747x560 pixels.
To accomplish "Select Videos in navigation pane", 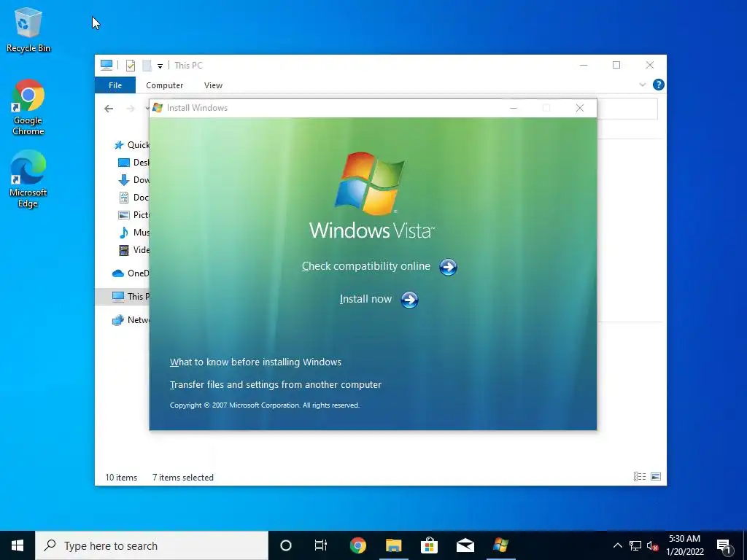I will coord(133,249).
